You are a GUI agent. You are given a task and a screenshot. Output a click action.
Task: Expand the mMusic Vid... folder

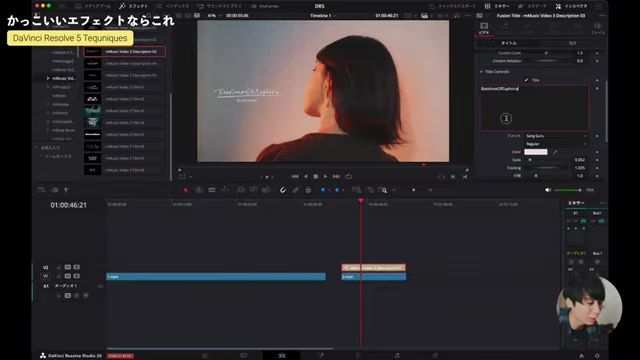pos(48,78)
